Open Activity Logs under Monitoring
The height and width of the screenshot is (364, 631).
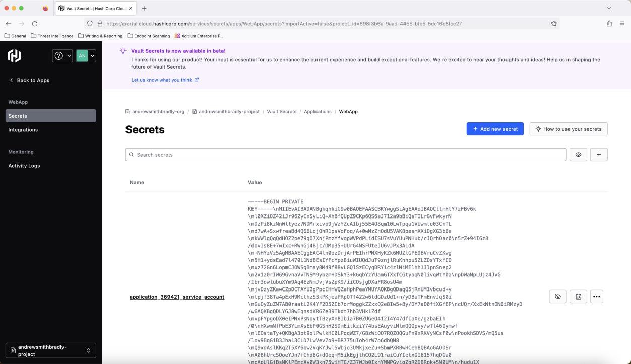coord(24,165)
